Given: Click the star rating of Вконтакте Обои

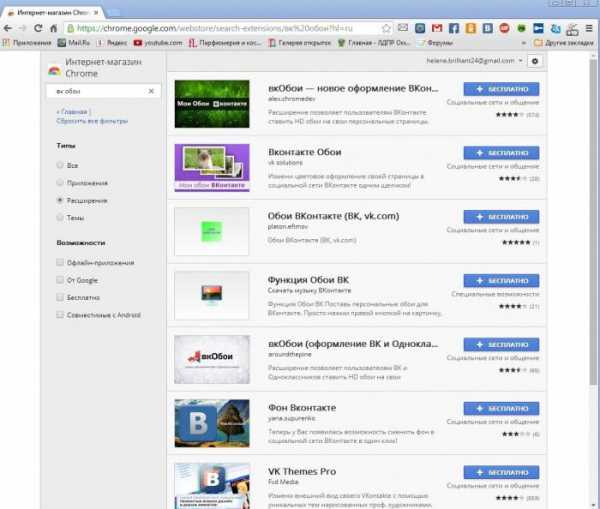Looking at the screenshot, I should click(513, 178).
